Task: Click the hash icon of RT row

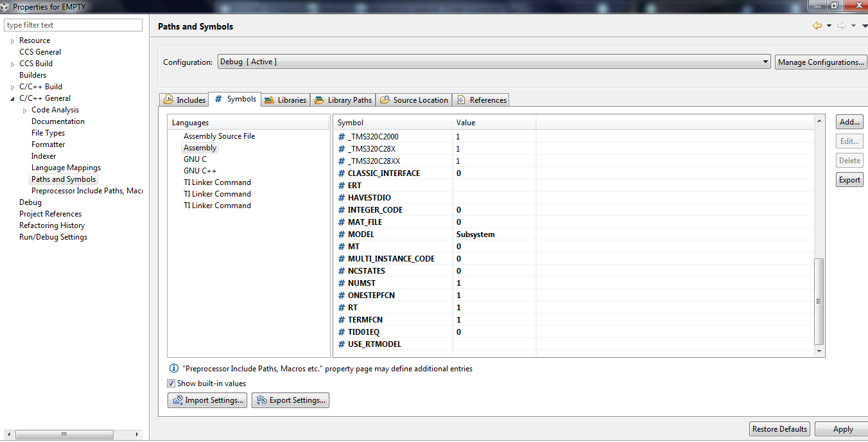Action: click(x=342, y=308)
